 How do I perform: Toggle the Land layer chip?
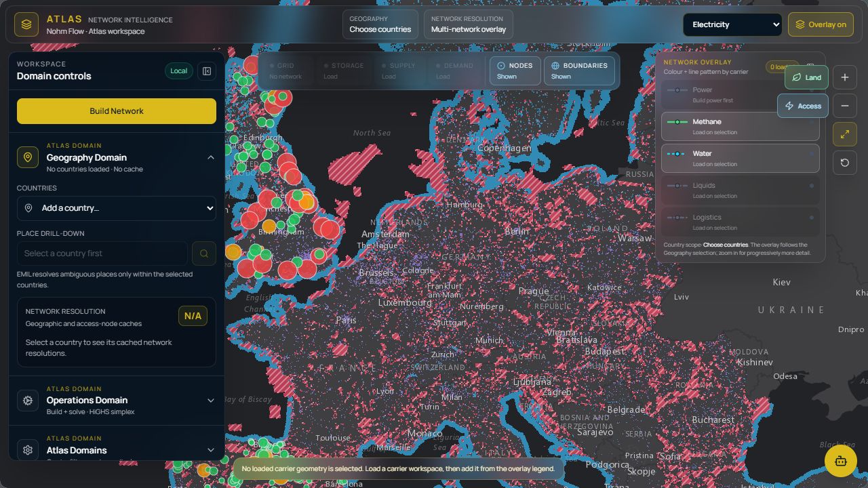(807, 77)
